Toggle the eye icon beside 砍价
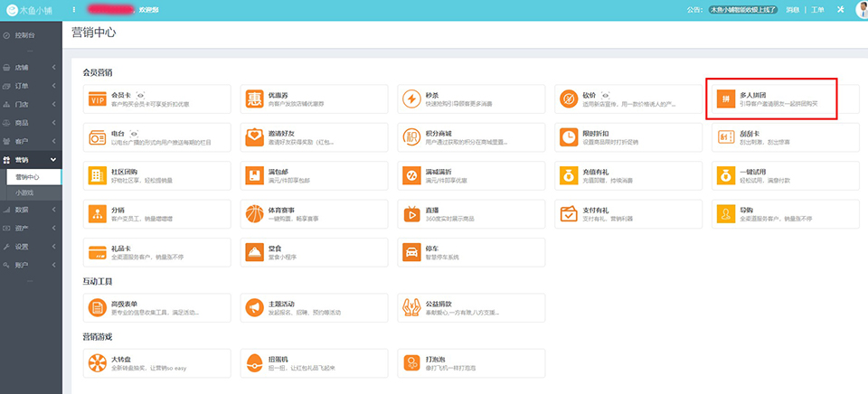 (605, 94)
